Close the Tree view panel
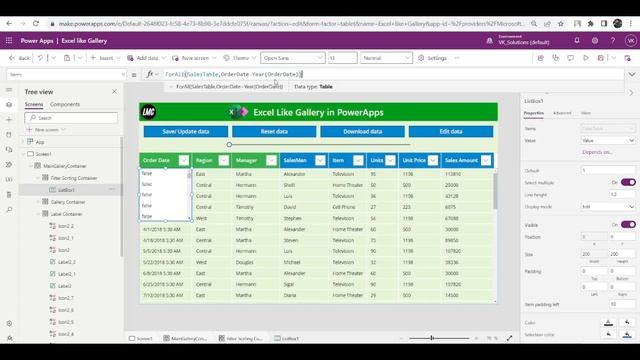This screenshot has width=640, height=360. click(114, 92)
